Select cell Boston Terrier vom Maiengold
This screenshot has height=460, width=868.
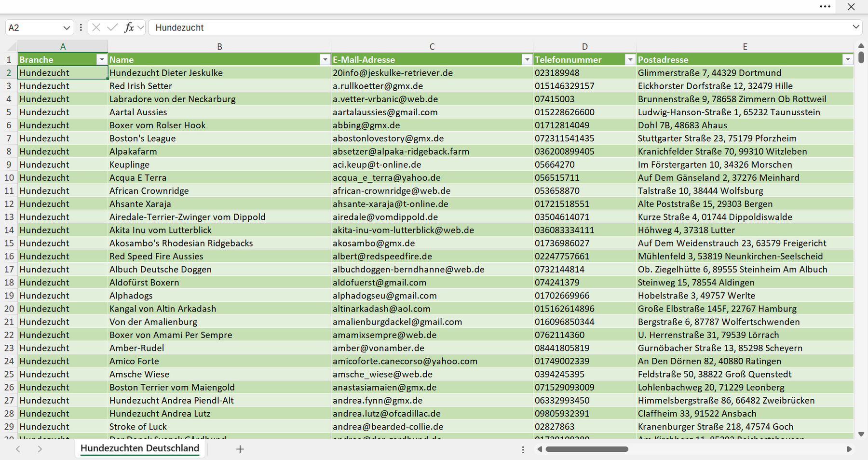pos(219,387)
